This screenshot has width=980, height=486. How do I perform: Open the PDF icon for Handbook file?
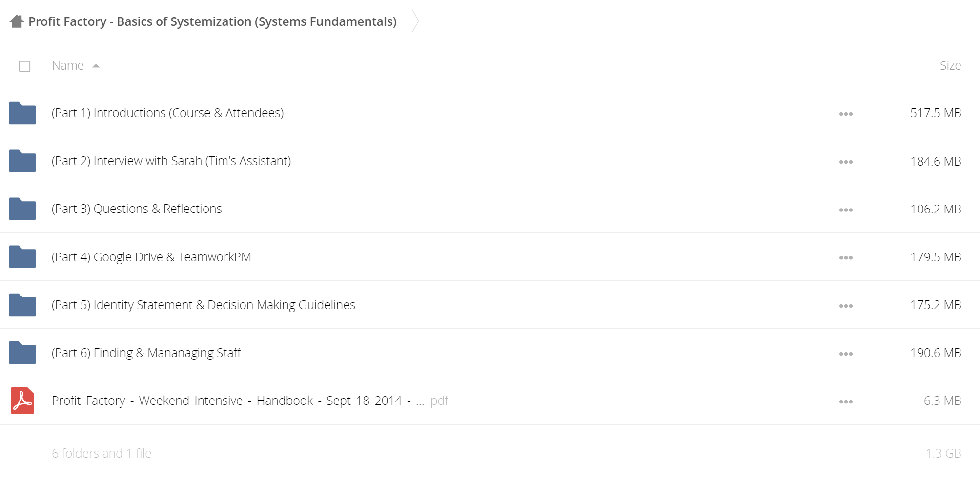22,401
